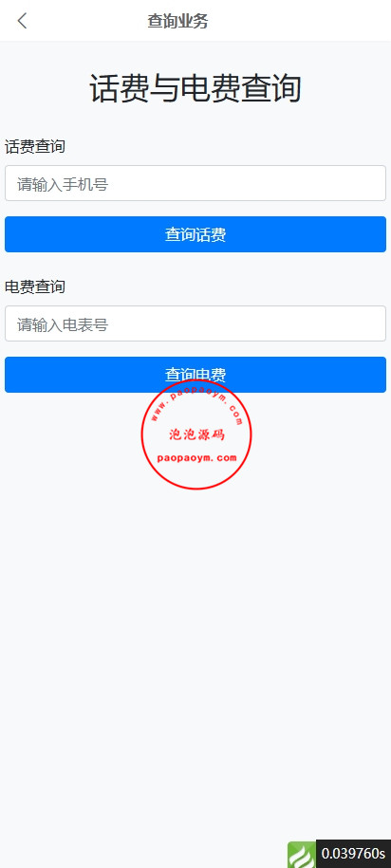391x868 pixels.
Task: Click the curved www.paopaoym.com text on the stamp
Action: pos(196,399)
